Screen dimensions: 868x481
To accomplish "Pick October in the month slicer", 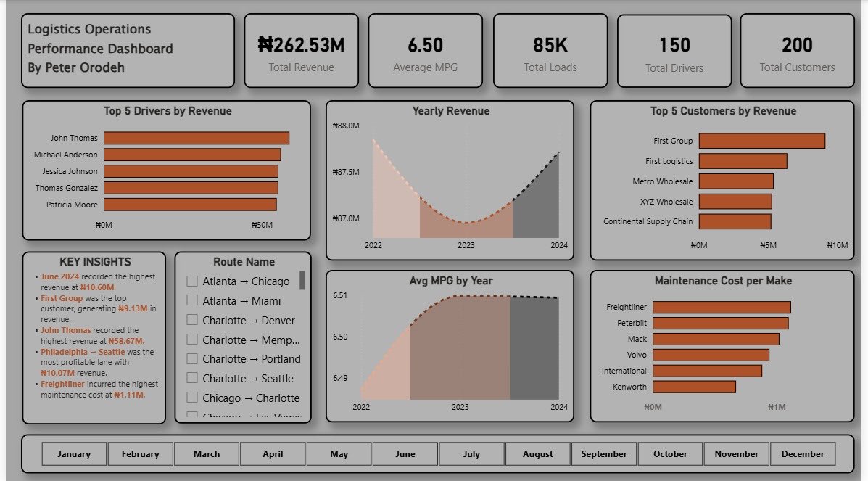I will [670, 454].
